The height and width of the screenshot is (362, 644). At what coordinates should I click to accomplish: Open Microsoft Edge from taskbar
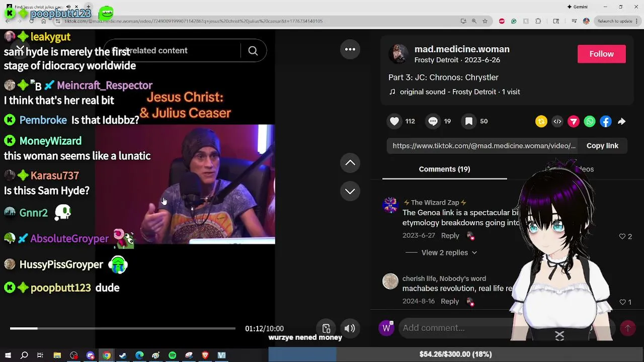pyautogui.click(x=139, y=355)
